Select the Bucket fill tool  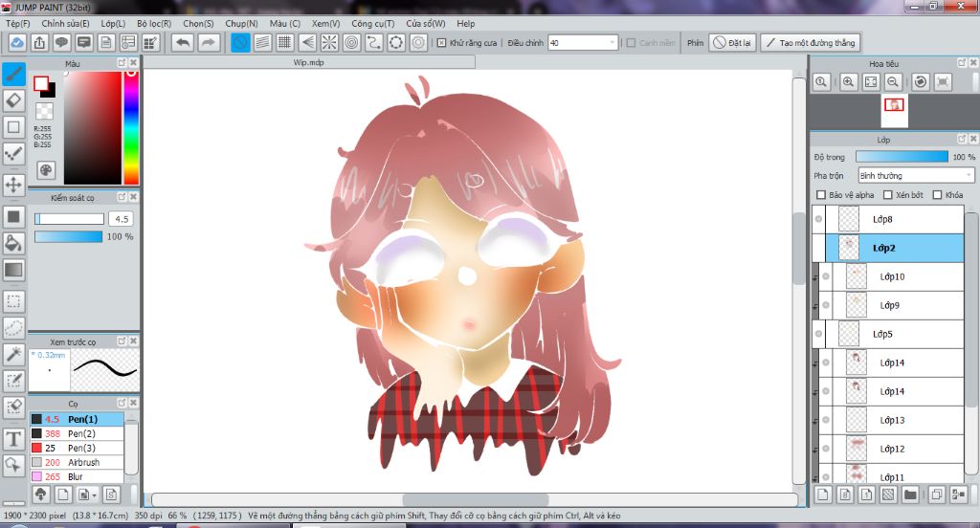click(x=13, y=243)
